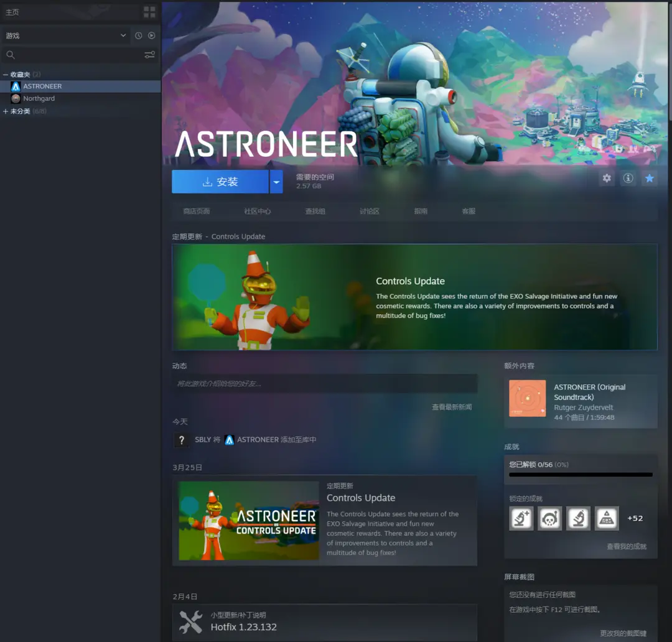Open Hotfix 1.23.132 wrench icon

click(191, 622)
